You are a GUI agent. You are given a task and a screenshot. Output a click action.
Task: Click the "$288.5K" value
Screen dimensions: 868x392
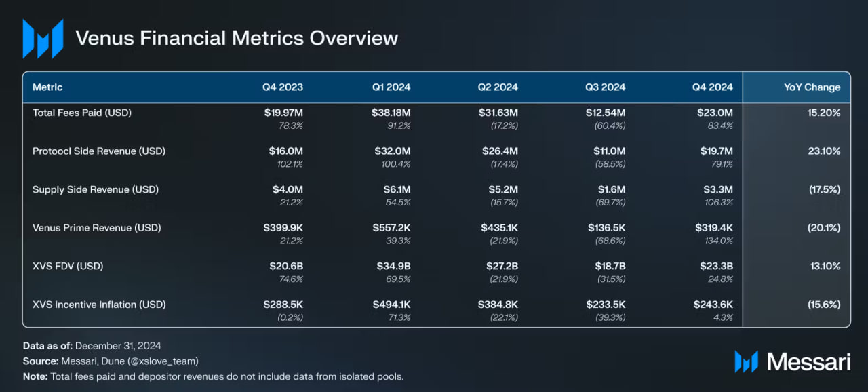(x=283, y=305)
